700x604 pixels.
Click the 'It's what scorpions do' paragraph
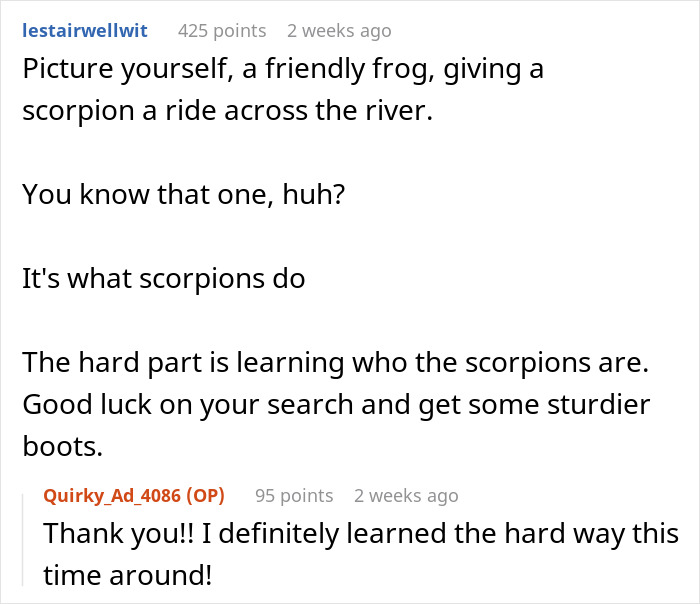click(x=164, y=279)
